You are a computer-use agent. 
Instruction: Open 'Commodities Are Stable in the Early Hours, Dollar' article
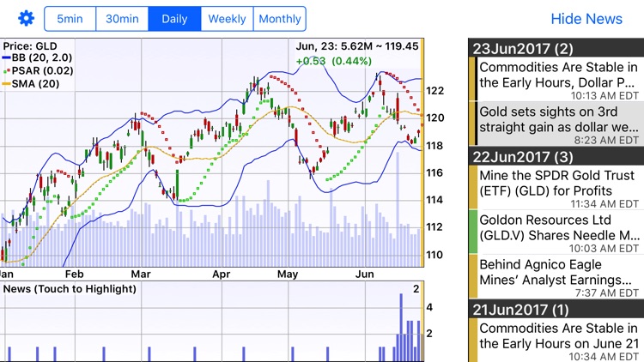tap(556, 79)
